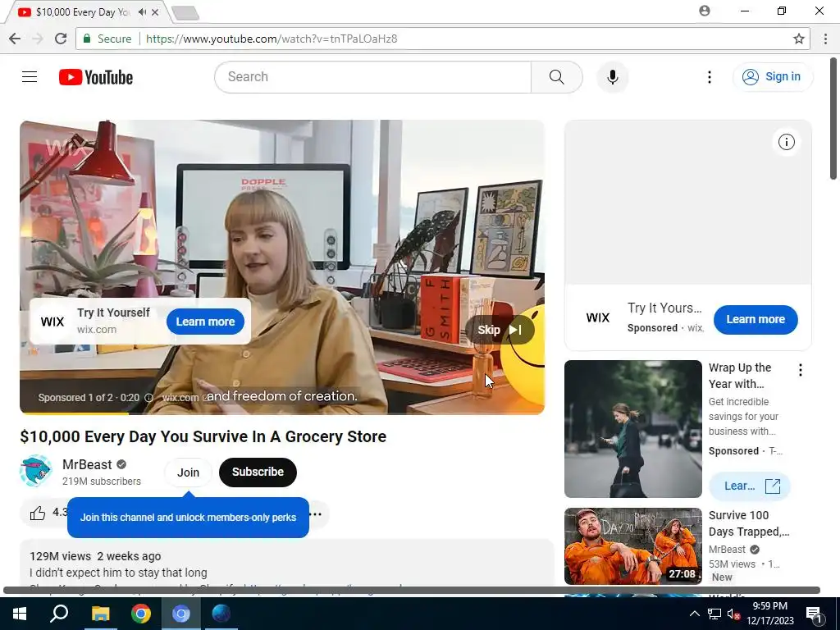Click the forward navigation arrow
This screenshot has height=630, width=840.
coord(38,39)
